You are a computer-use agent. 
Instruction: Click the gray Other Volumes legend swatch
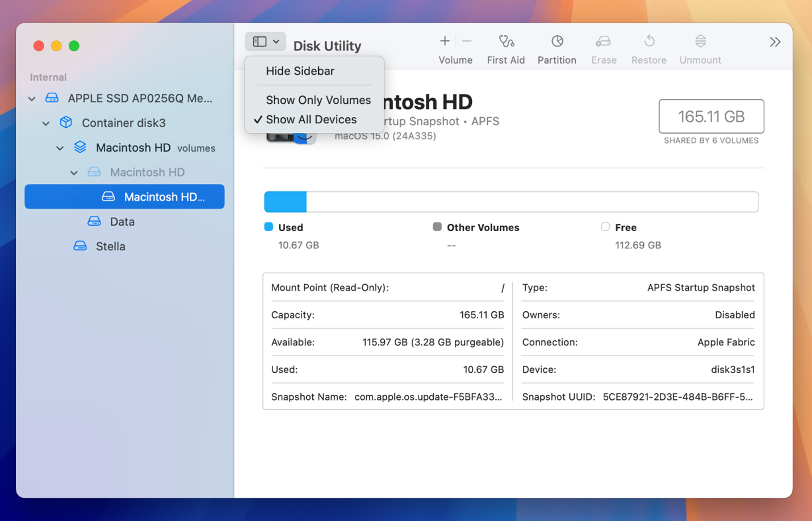coord(437,227)
